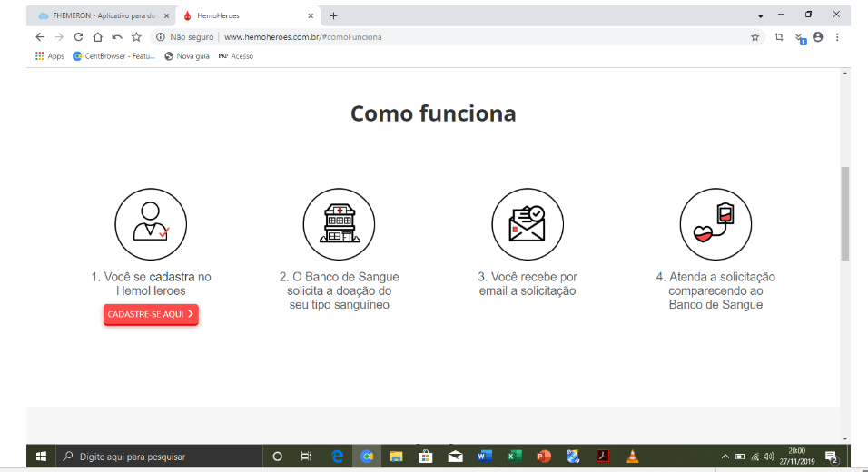Click the scrollbar up arrow

pyautogui.click(x=844, y=73)
